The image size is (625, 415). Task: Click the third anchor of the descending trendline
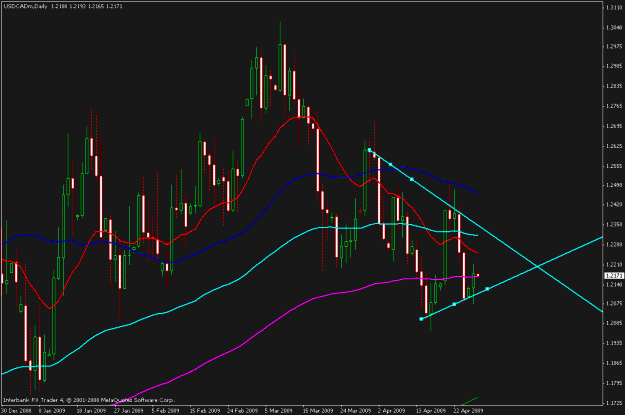[x=412, y=179]
